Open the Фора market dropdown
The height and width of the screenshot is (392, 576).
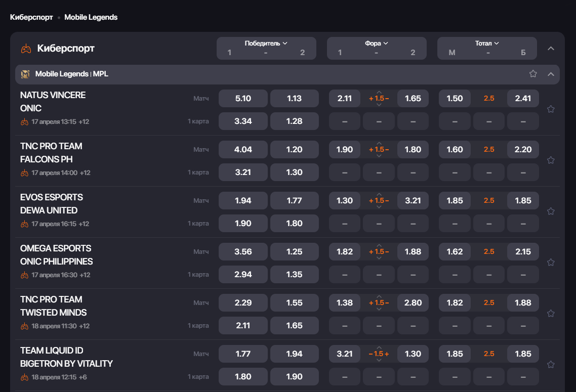point(377,43)
